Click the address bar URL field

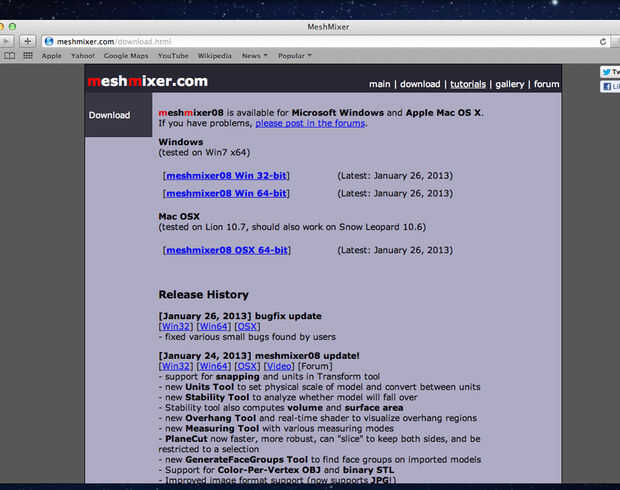pyautogui.click(x=324, y=42)
